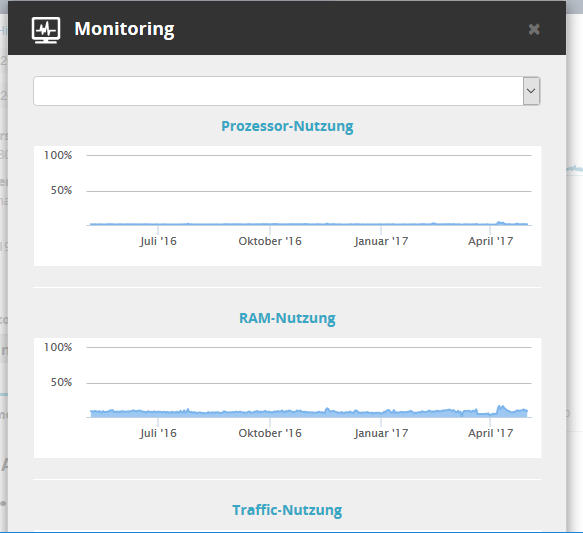Select April '17 marker on RAM chart

pos(490,433)
